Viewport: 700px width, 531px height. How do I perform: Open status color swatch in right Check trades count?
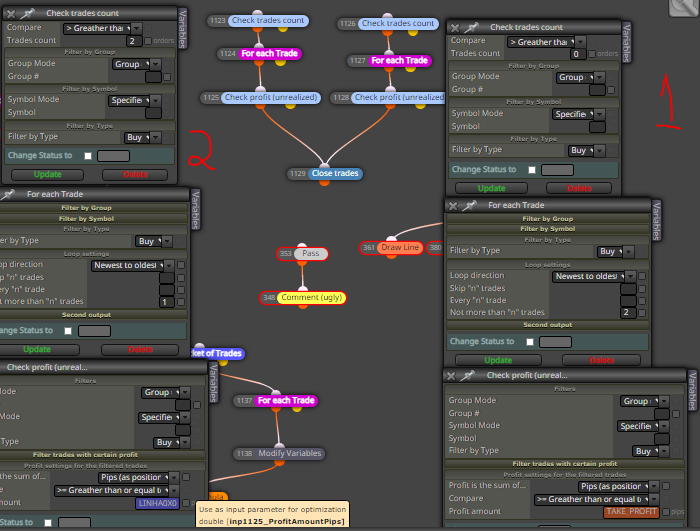557,170
